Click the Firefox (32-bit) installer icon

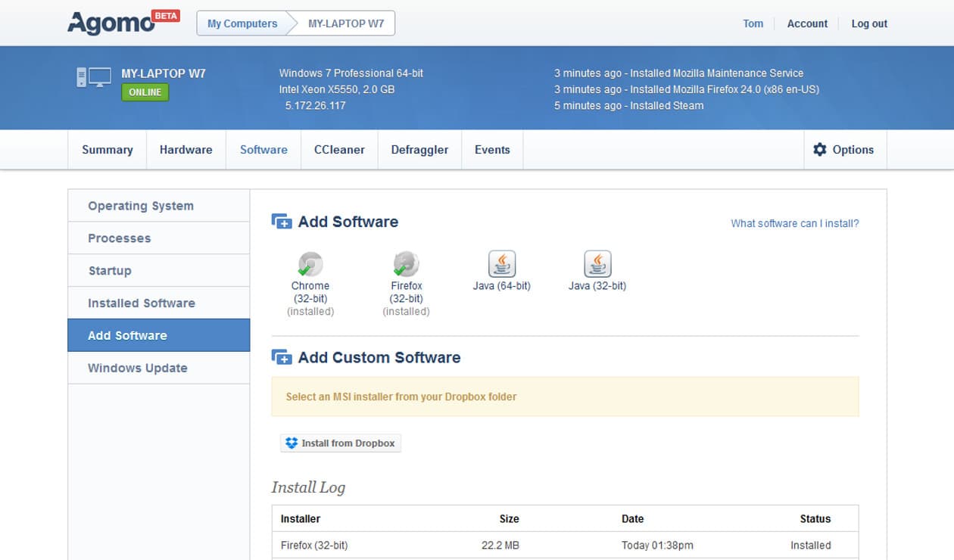pyautogui.click(x=407, y=264)
